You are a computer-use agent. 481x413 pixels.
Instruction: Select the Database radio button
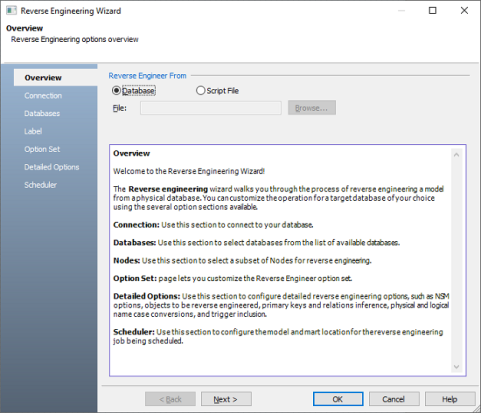[x=116, y=90]
